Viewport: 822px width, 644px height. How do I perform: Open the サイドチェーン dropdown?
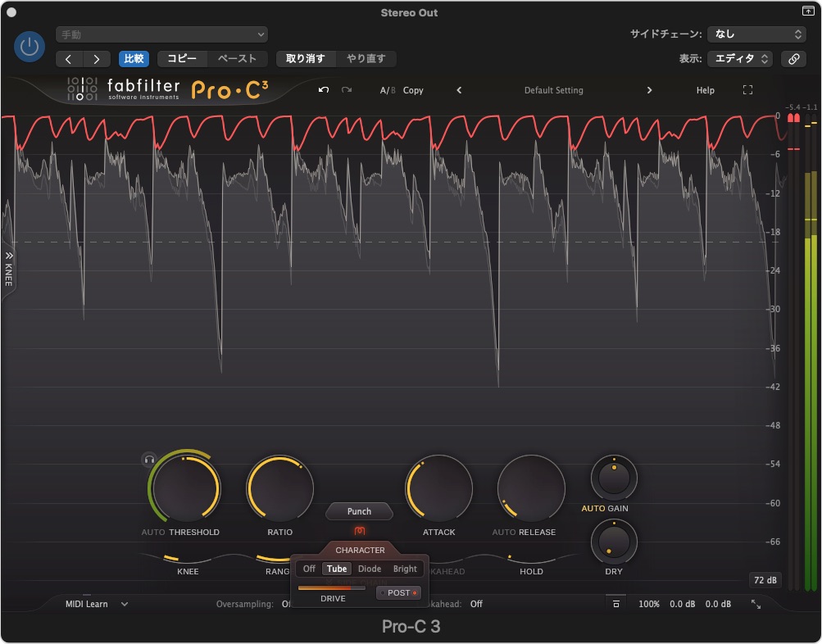pos(756,34)
